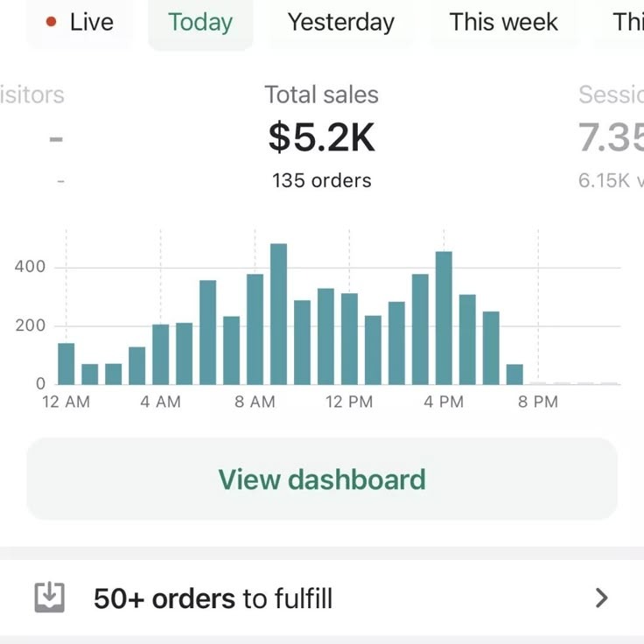Click the red Live indicator dot
Viewport: 644px width, 644px height.
[52, 23]
